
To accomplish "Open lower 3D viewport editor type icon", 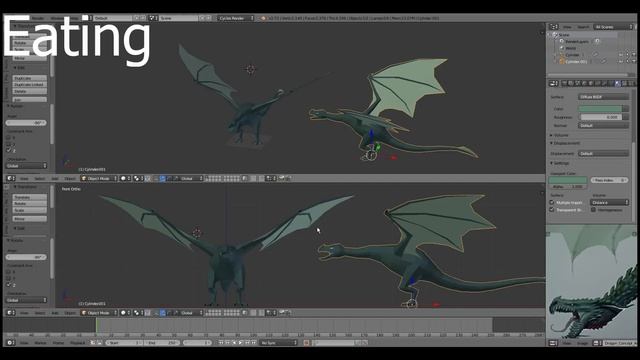I will tap(11, 313).
